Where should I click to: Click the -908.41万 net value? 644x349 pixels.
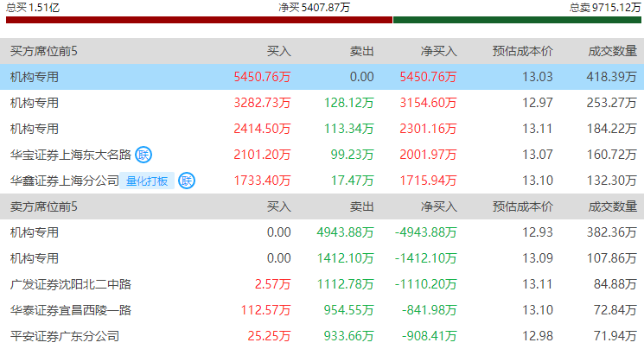[x=430, y=336]
